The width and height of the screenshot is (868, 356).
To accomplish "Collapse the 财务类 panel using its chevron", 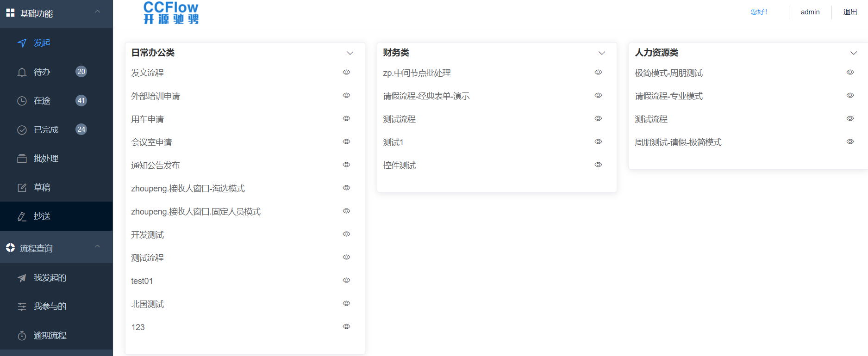I will [x=602, y=53].
